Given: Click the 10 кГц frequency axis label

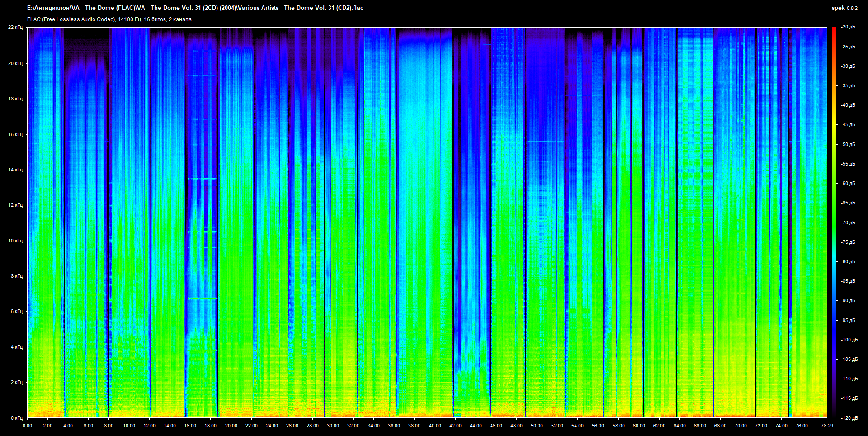Looking at the screenshot, I should coord(15,241).
